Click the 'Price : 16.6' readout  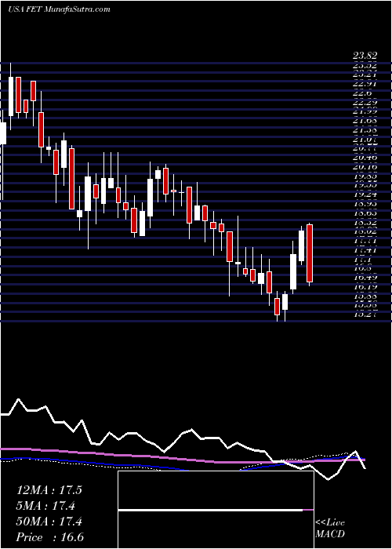(50, 537)
